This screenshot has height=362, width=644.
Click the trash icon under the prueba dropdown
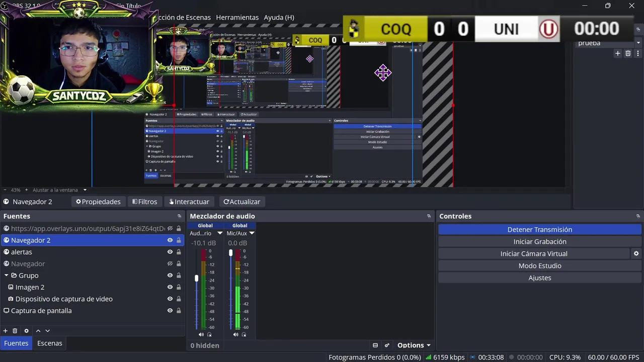[628, 53]
